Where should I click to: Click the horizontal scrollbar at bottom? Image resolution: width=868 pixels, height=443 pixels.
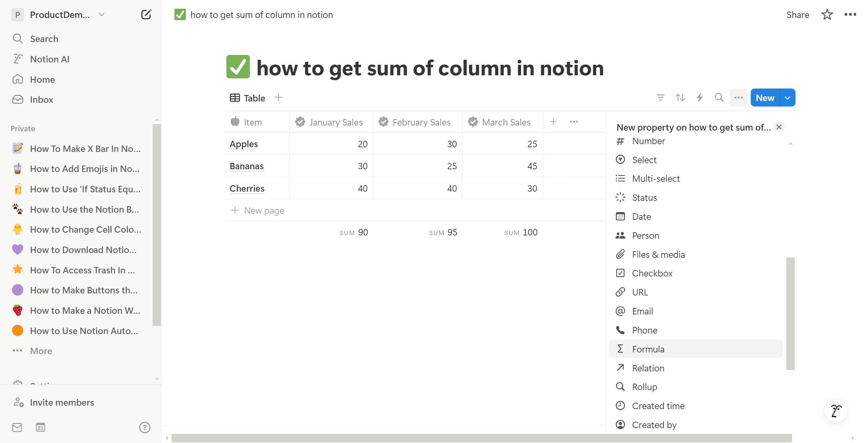click(x=482, y=438)
